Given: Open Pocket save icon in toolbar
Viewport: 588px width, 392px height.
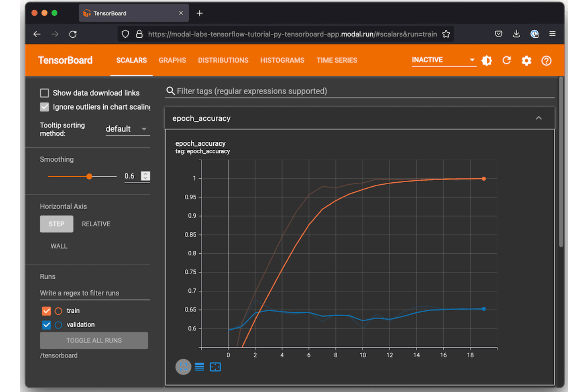Looking at the screenshot, I should (499, 34).
